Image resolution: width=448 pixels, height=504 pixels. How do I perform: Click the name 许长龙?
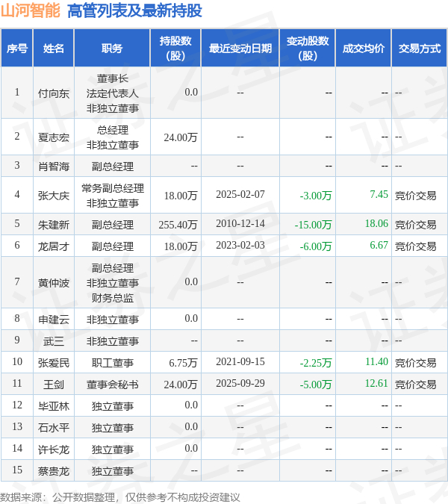[54, 449]
